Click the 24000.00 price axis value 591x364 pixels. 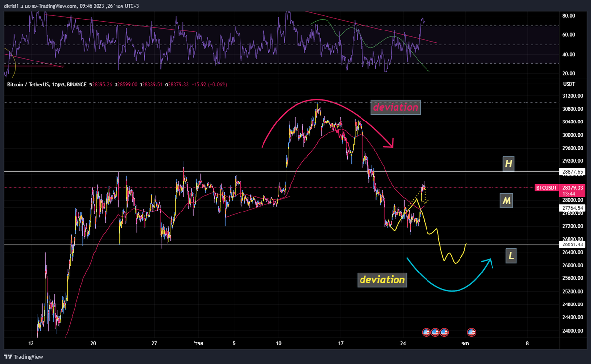pyautogui.click(x=572, y=331)
